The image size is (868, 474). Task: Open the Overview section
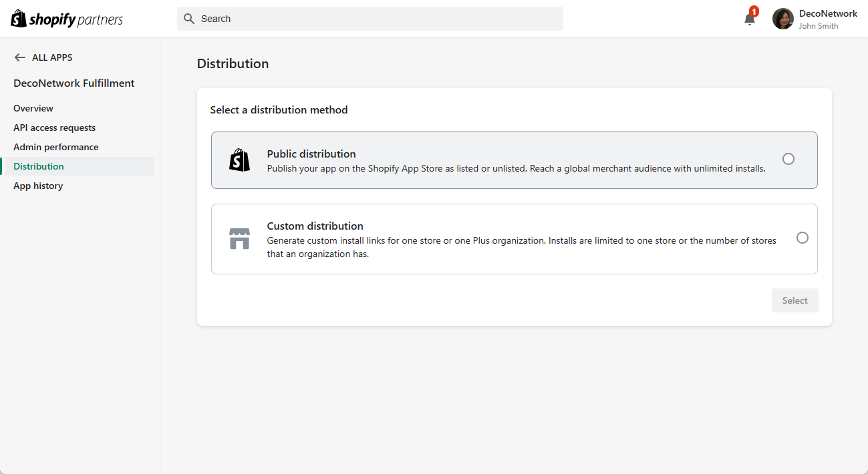click(33, 108)
